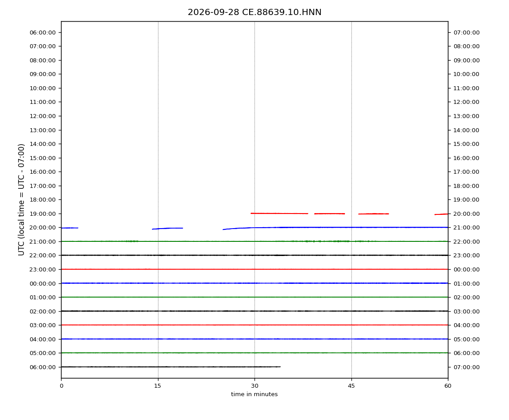Click the black 22:00:00 seismogram trace

point(254,255)
